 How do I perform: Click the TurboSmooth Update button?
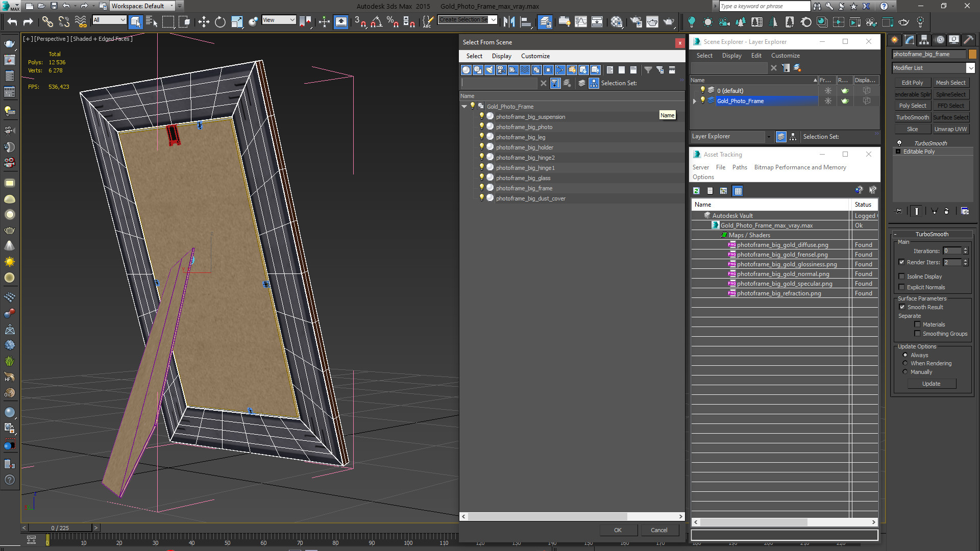[931, 384]
